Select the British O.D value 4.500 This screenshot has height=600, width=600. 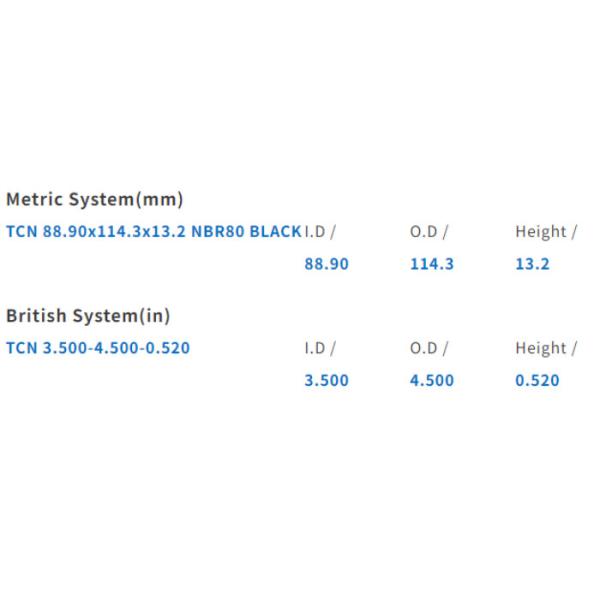[432, 380]
